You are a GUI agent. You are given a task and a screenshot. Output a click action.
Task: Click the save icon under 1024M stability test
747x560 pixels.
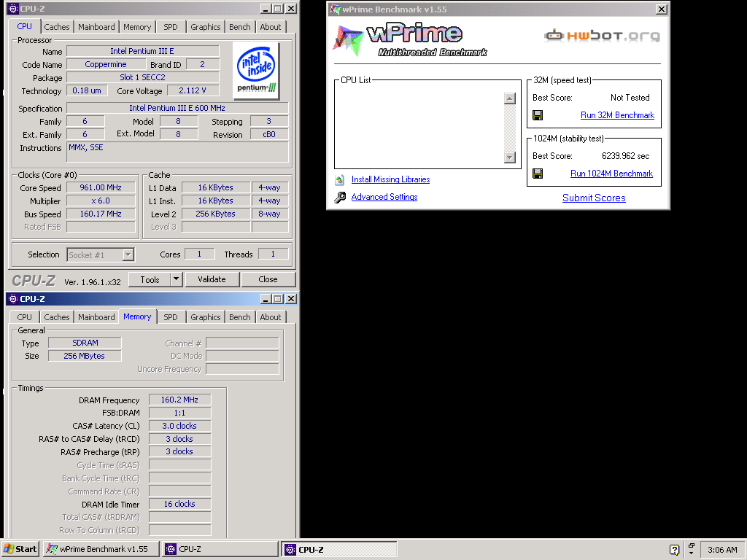538,174
